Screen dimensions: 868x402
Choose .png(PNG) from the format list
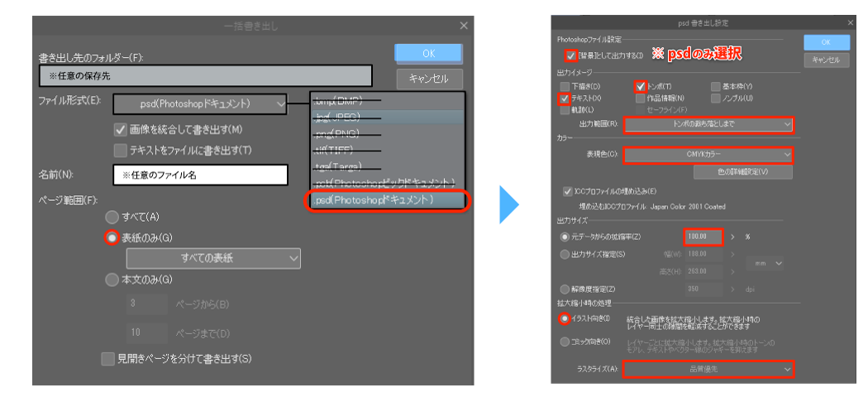(x=387, y=133)
